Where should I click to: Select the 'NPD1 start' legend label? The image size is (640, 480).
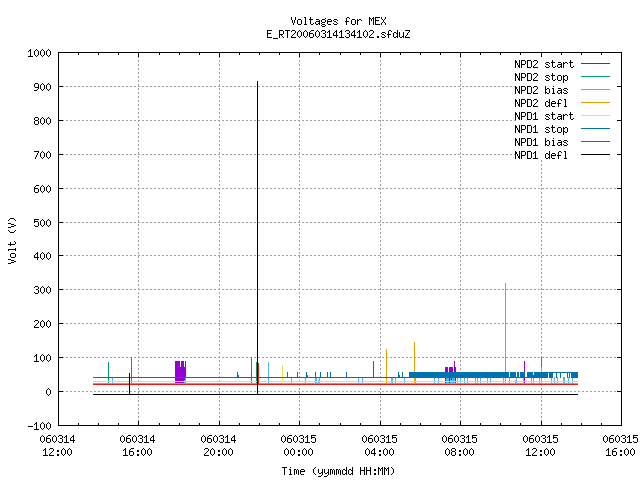click(x=544, y=116)
